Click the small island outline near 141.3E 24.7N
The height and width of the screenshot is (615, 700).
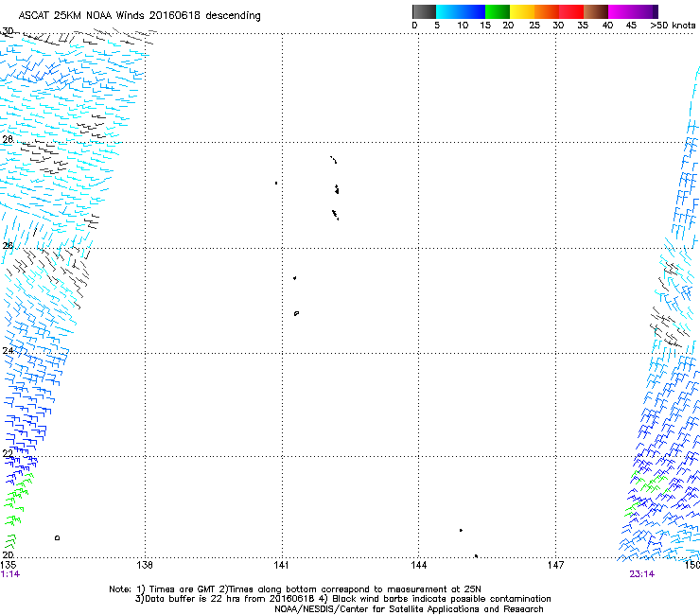click(x=296, y=313)
